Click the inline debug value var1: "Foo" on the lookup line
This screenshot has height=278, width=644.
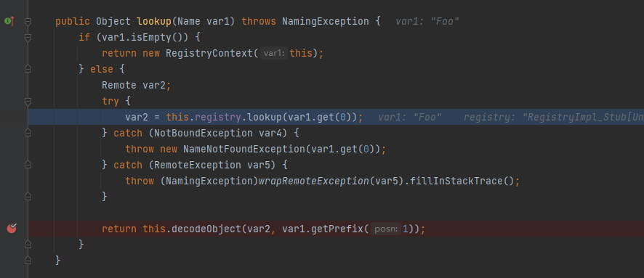pyautogui.click(x=427, y=21)
